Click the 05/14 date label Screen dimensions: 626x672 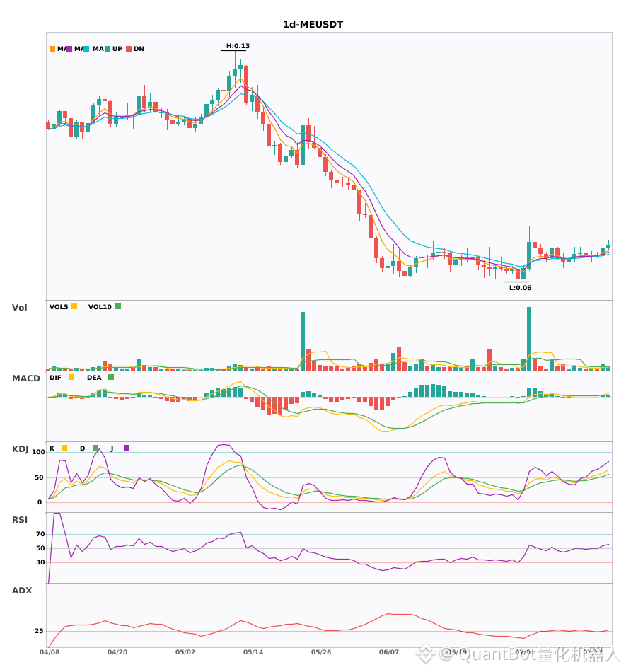(253, 652)
